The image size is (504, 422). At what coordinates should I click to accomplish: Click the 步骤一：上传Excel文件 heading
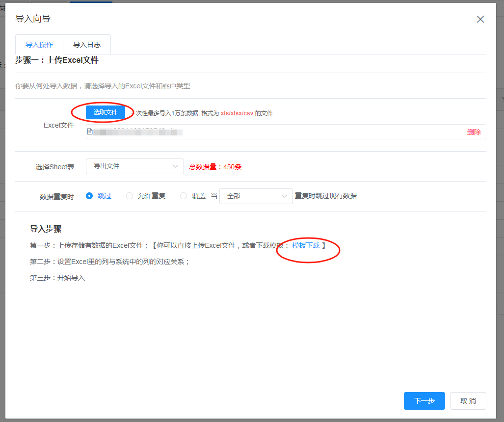(57, 60)
